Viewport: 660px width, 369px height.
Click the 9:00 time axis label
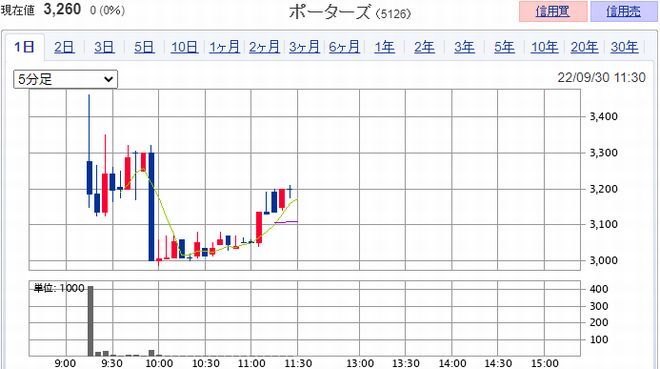tap(66, 363)
